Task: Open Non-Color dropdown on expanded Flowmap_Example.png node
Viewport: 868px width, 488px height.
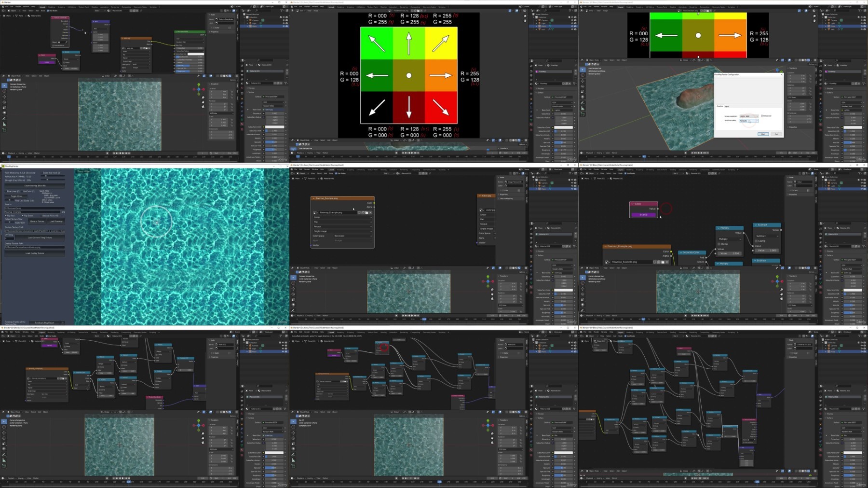Action: 352,236
